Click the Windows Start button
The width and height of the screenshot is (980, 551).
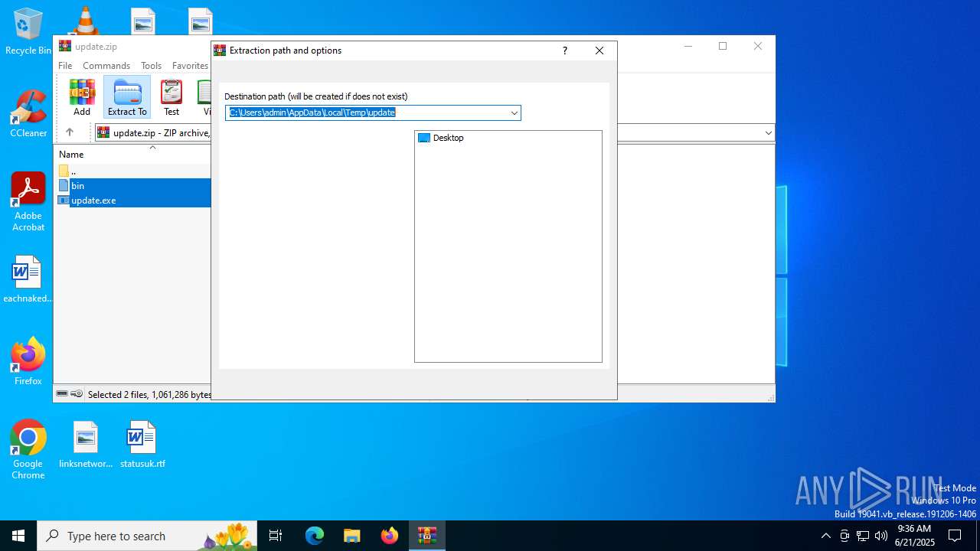click(18, 536)
